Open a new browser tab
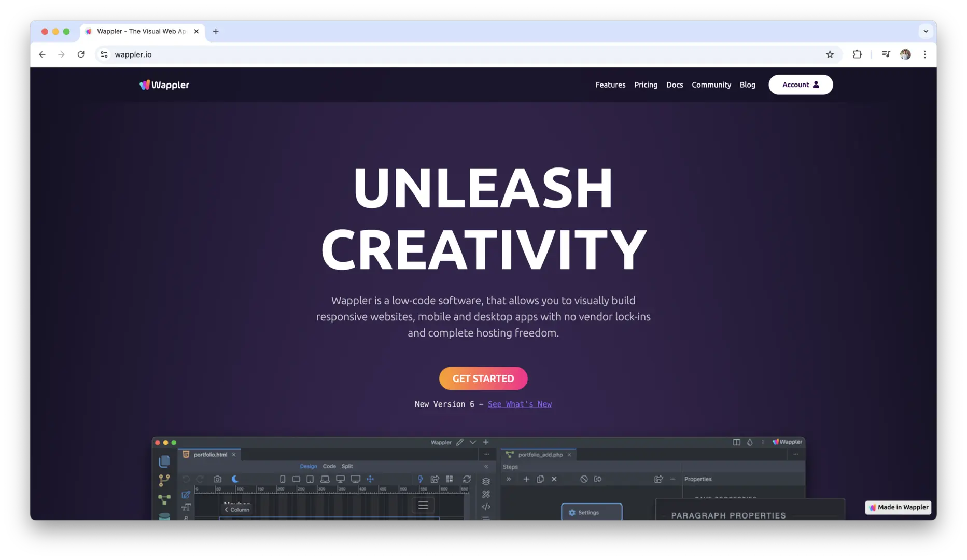Image resolution: width=967 pixels, height=560 pixels. [x=216, y=31]
